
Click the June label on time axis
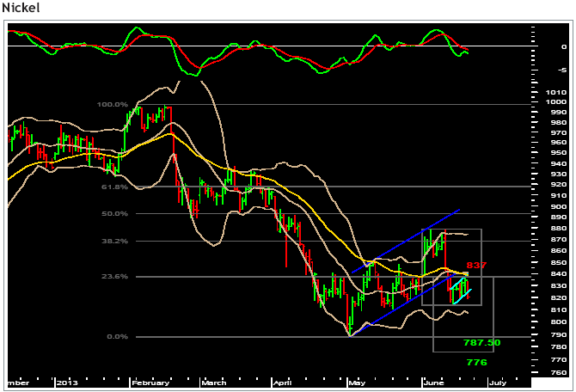(x=434, y=383)
